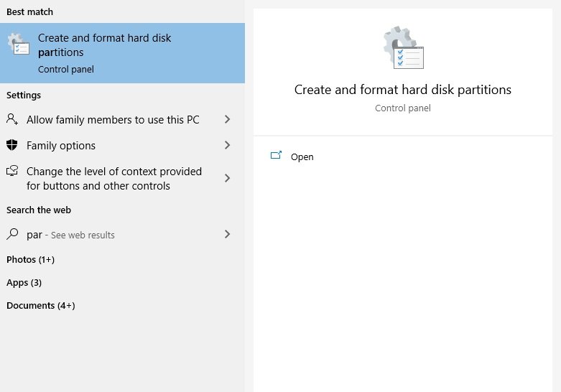This screenshot has width=561, height=392.
Task: Expand the Allow family members chevron
Action: (227, 119)
